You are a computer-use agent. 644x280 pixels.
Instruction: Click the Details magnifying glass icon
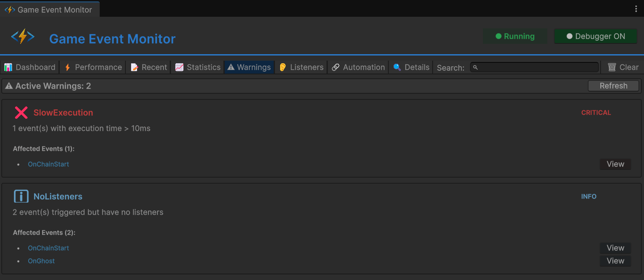(397, 67)
